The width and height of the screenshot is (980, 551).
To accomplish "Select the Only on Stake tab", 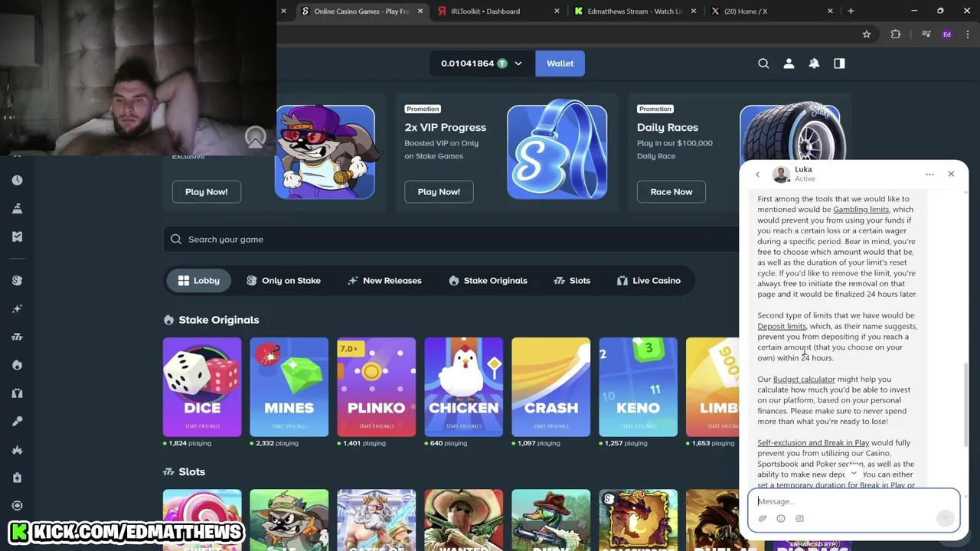I will pyautogui.click(x=283, y=281).
